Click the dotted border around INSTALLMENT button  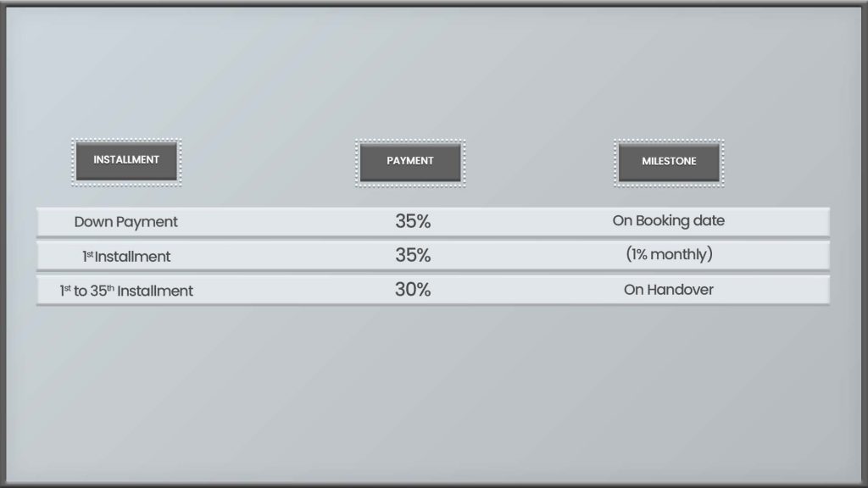tap(126, 140)
